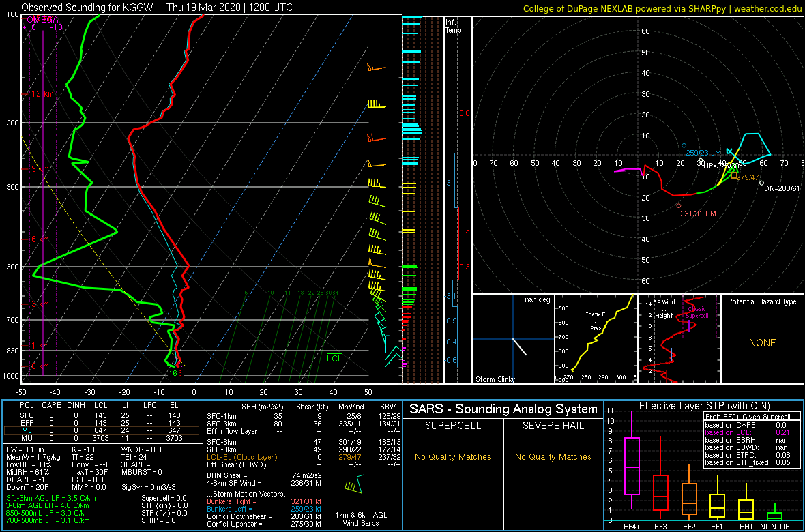Select the SFC parcel row
This screenshot has height=532, width=805.
[102, 415]
